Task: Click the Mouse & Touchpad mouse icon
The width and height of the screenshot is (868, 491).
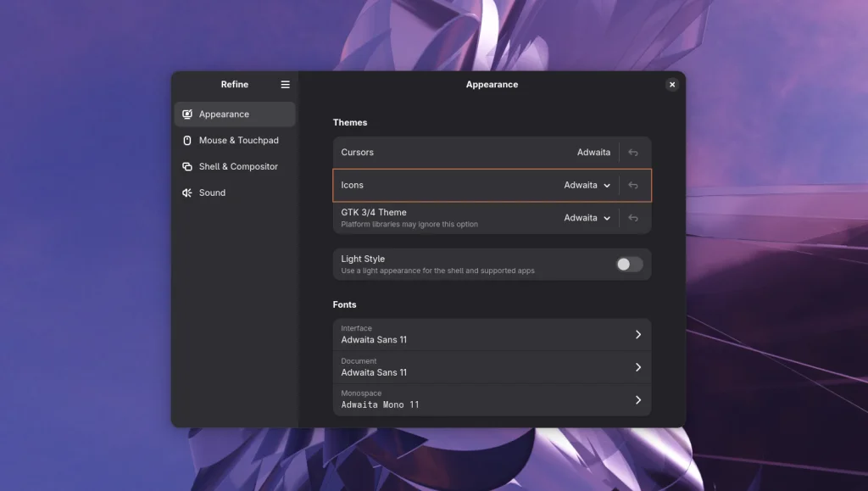Action: pos(187,140)
